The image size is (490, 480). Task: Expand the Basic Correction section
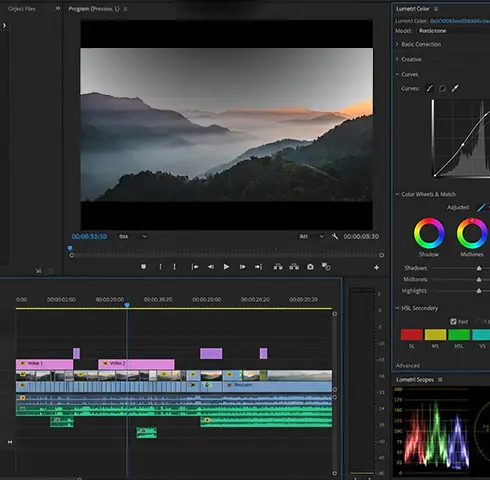point(397,44)
